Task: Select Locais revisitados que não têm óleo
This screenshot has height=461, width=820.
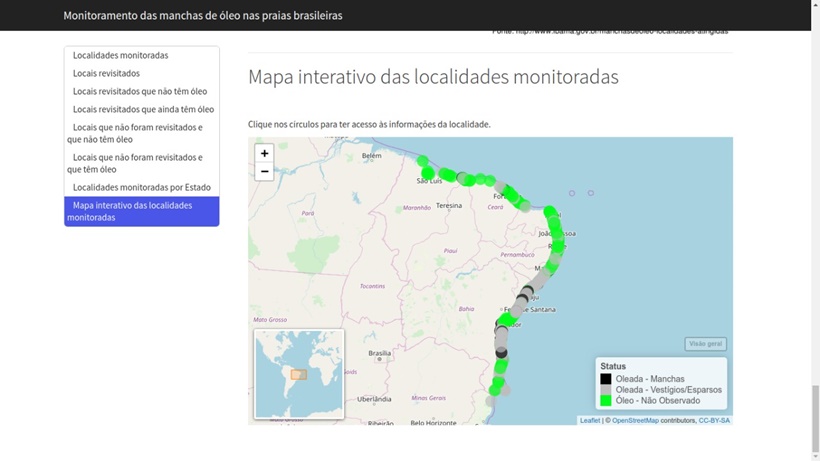Action: (x=142, y=91)
